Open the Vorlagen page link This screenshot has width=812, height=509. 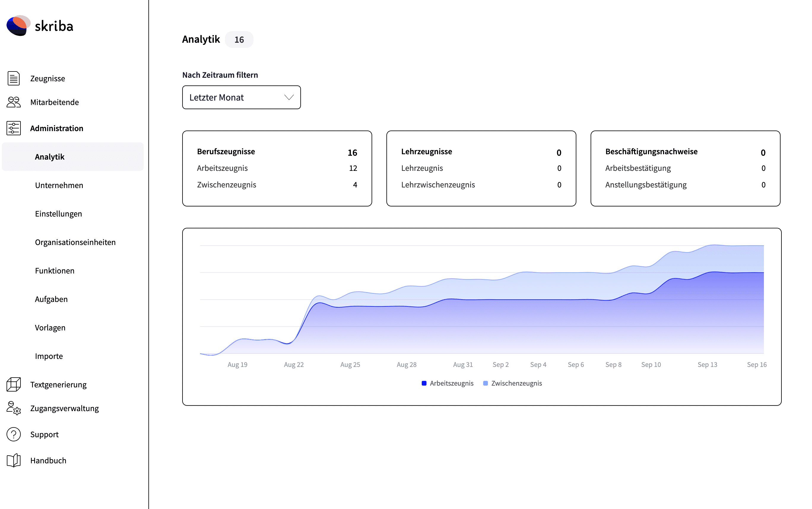(x=50, y=327)
